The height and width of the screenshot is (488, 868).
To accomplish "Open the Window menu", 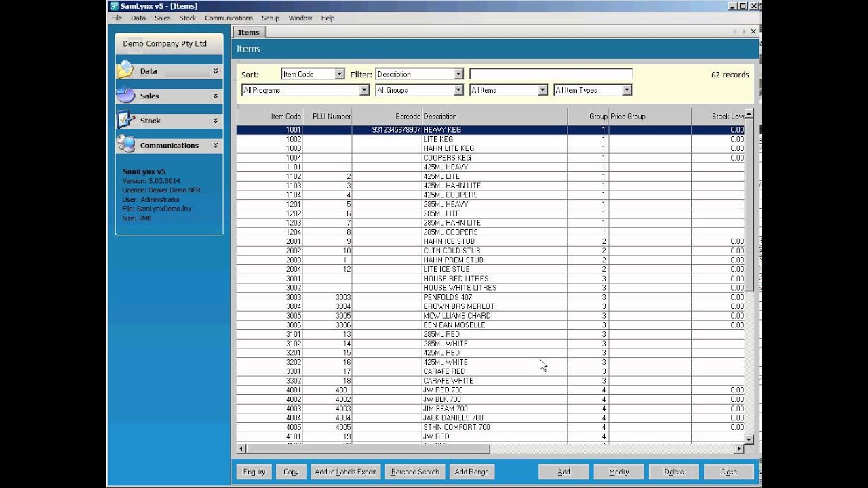I will [300, 18].
